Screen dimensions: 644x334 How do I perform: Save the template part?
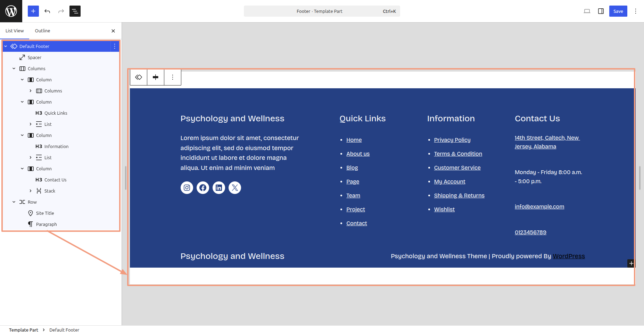pyautogui.click(x=618, y=11)
